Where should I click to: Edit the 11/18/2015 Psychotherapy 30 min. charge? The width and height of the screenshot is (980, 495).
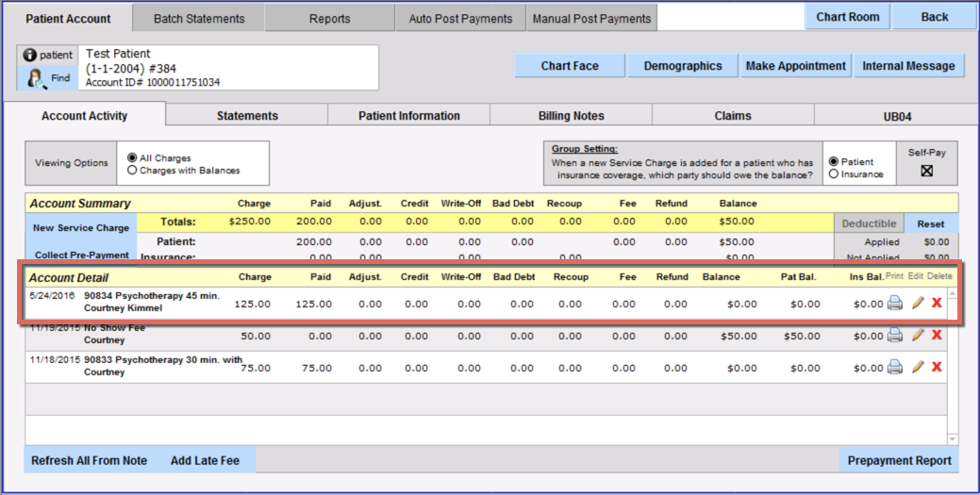pyautogui.click(x=918, y=367)
